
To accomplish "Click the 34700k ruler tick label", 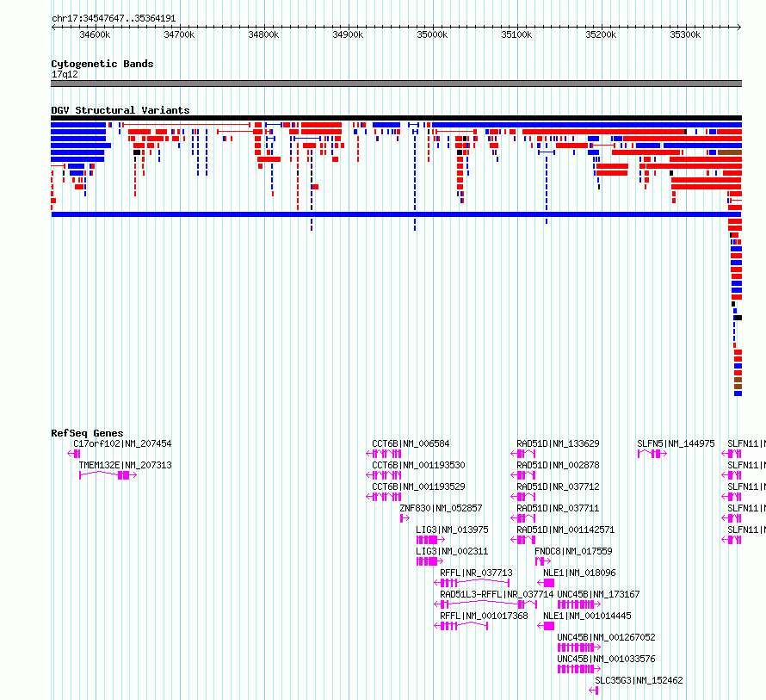I will pos(179,34).
